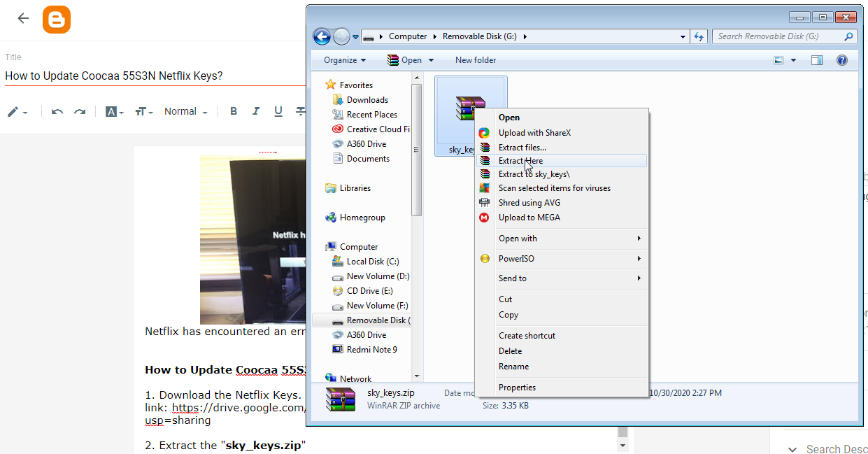The height and width of the screenshot is (454, 868).
Task: Go back using Blogger's back arrow
Action: pos(23,18)
